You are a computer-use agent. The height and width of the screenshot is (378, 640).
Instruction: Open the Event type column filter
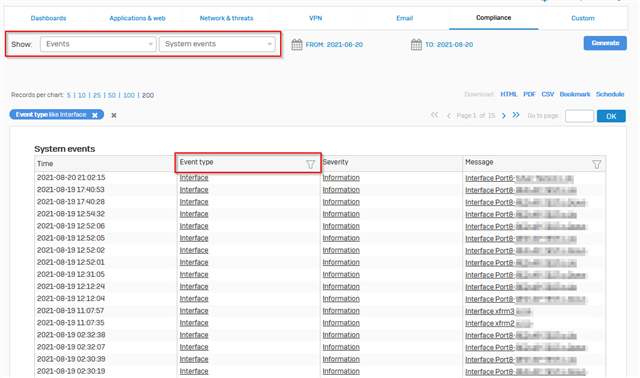tap(311, 164)
